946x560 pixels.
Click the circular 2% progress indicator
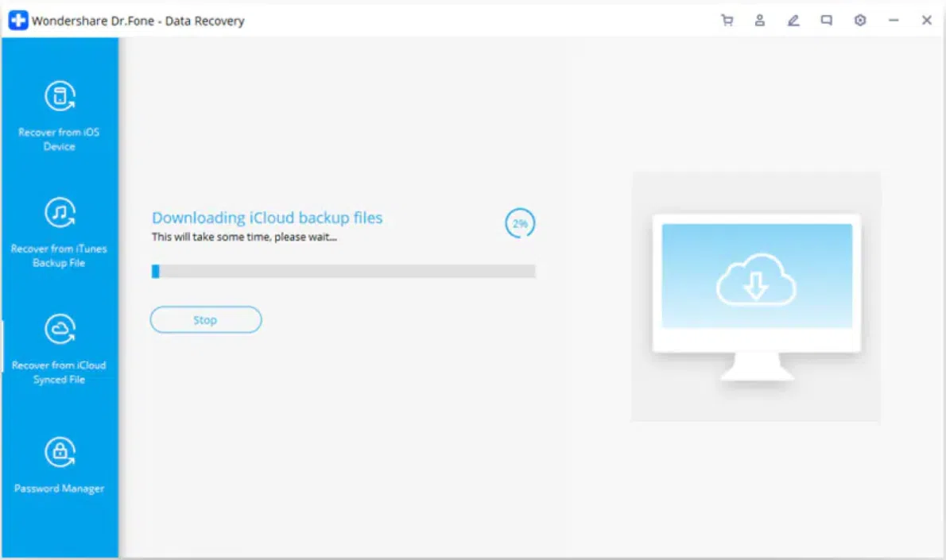tap(520, 223)
